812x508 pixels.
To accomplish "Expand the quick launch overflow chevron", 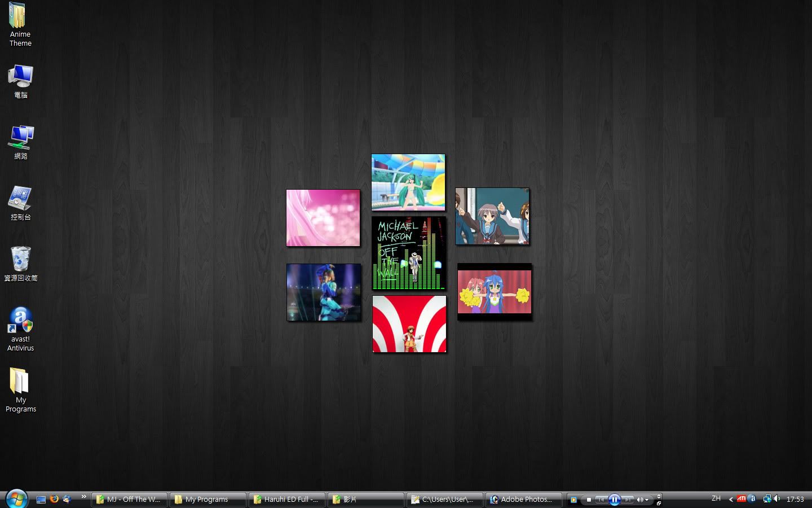I will [83, 497].
